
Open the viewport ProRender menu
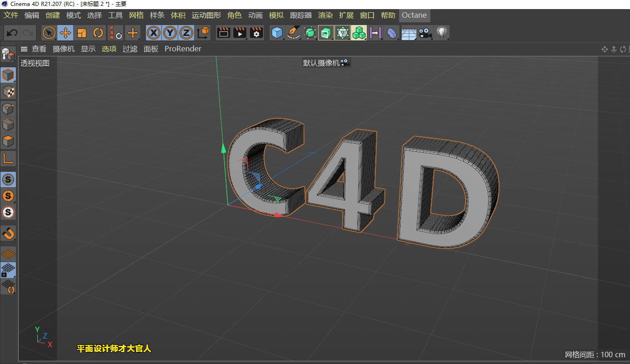click(183, 49)
